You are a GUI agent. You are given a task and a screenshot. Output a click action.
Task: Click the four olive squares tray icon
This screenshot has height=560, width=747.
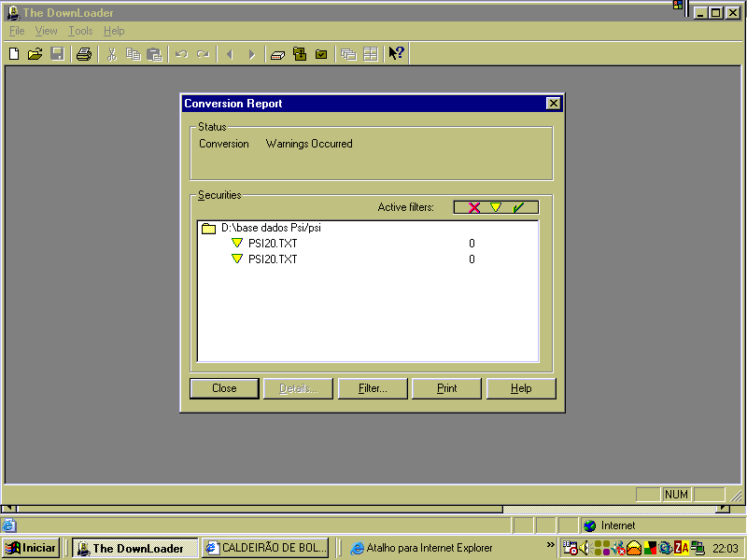pyautogui.click(x=601, y=548)
